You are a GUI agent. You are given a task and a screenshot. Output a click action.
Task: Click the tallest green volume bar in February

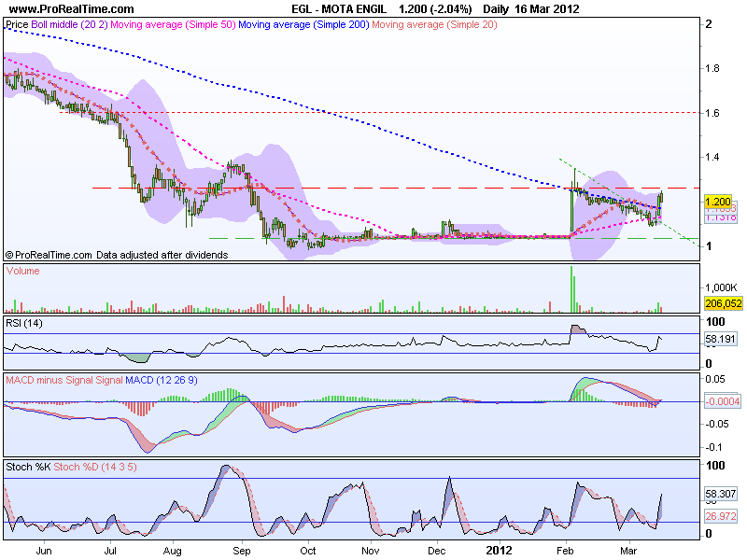[x=571, y=289]
